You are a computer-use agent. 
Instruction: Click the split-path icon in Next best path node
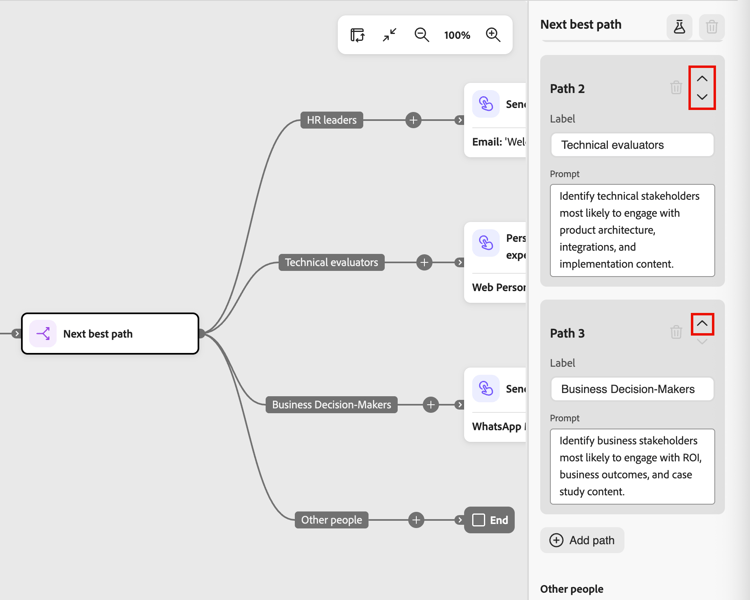tap(43, 333)
